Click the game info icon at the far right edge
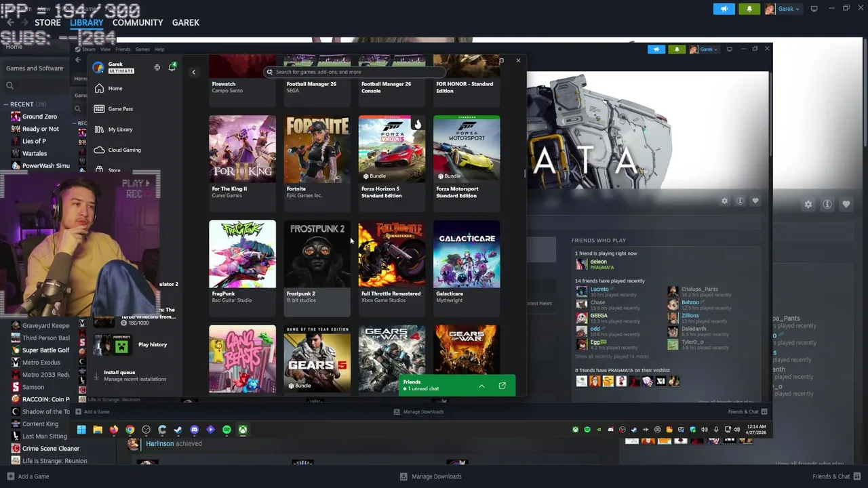868x488 pixels. (x=827, y=205)
